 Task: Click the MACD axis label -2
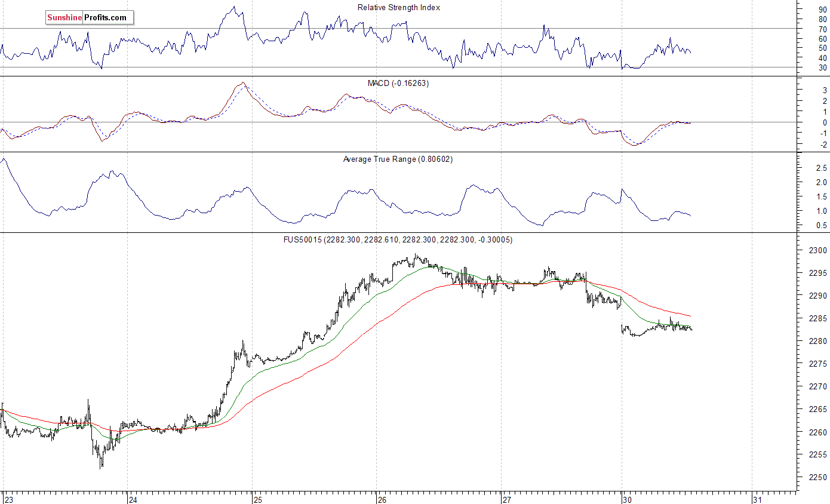[823, 145]
